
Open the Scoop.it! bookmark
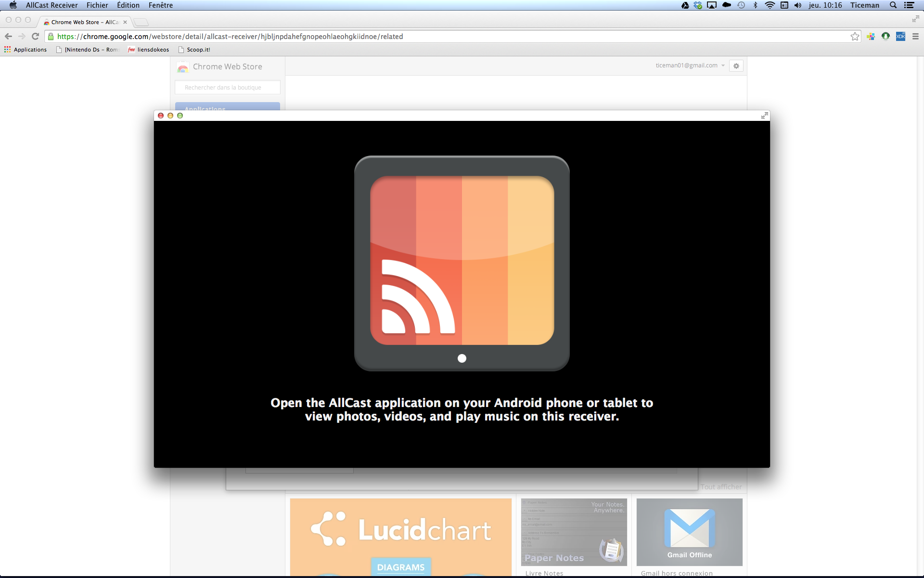coord(194,50)
